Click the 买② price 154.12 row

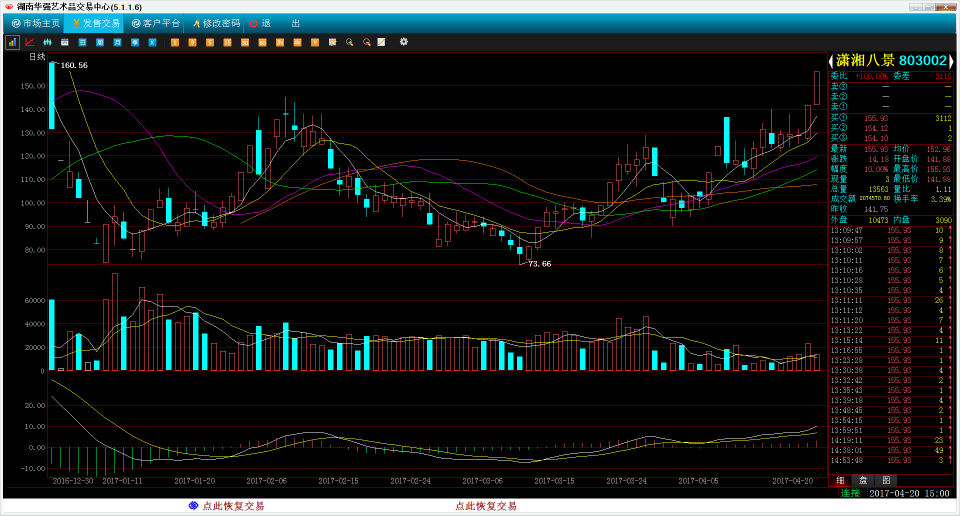click(891, 128)
